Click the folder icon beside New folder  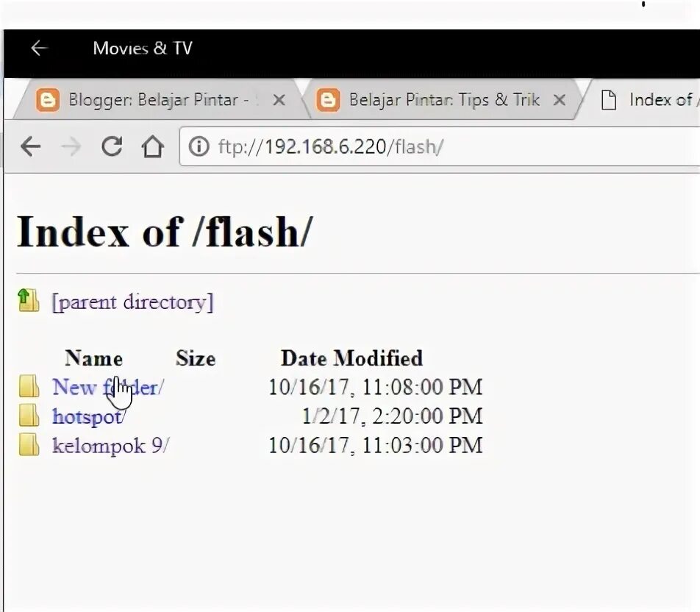28,386
